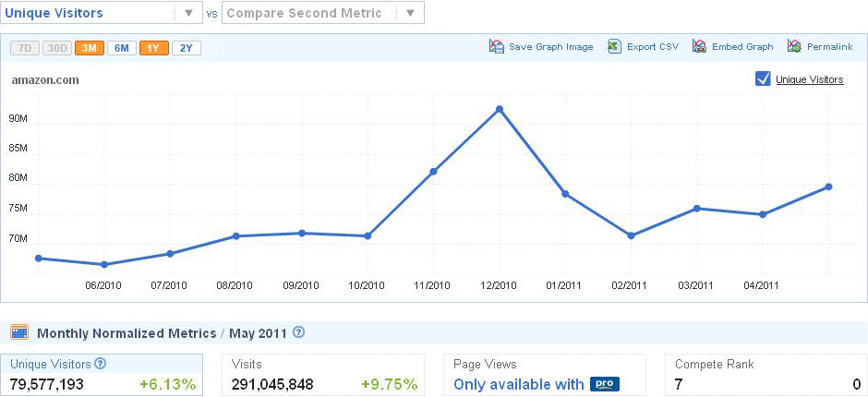The image size is (868, 397).
Task: Click the last data point on graph
Action: pos(828,186)
